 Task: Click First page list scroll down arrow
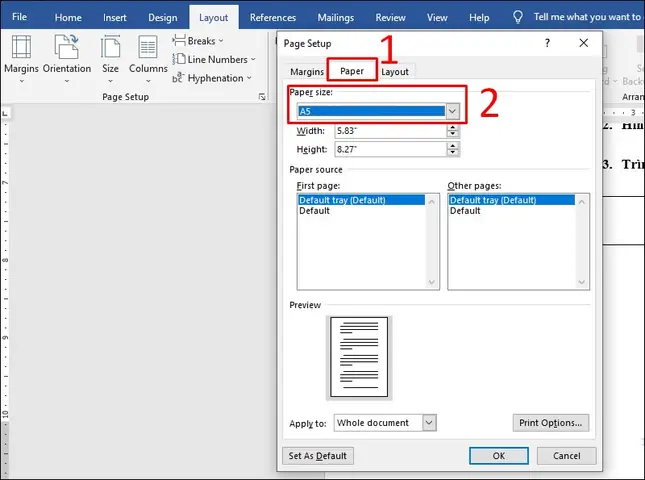coord(432,282)
